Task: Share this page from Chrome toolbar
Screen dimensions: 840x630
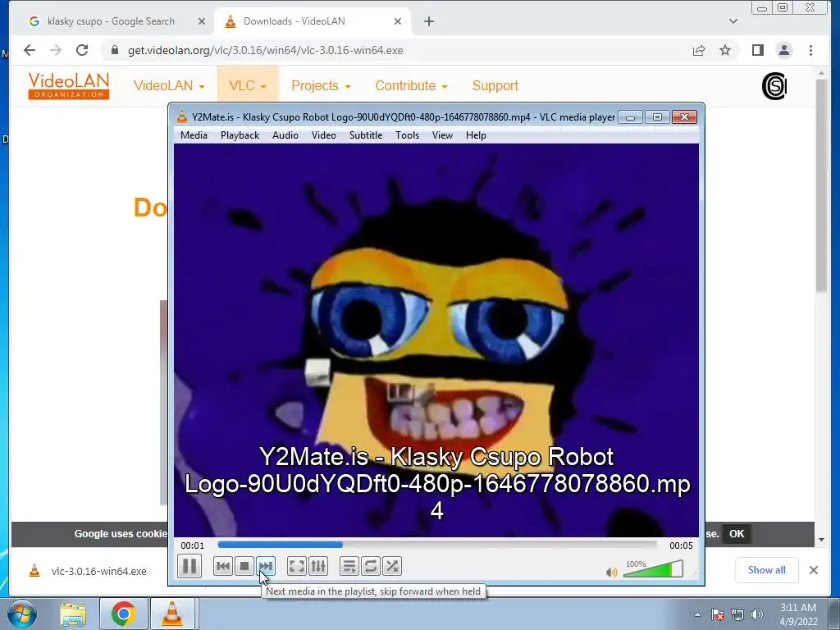Action: tap(699, 50)
